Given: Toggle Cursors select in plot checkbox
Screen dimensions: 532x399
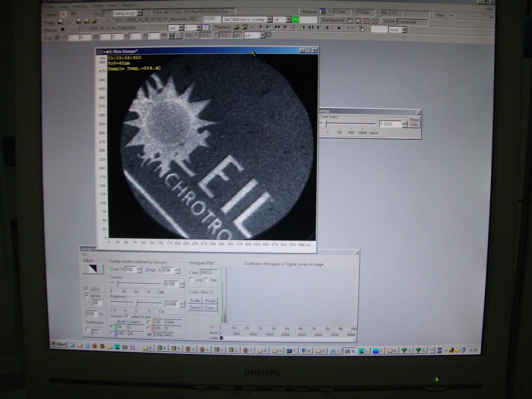Looking at the screenshot, I should [127, 316].
